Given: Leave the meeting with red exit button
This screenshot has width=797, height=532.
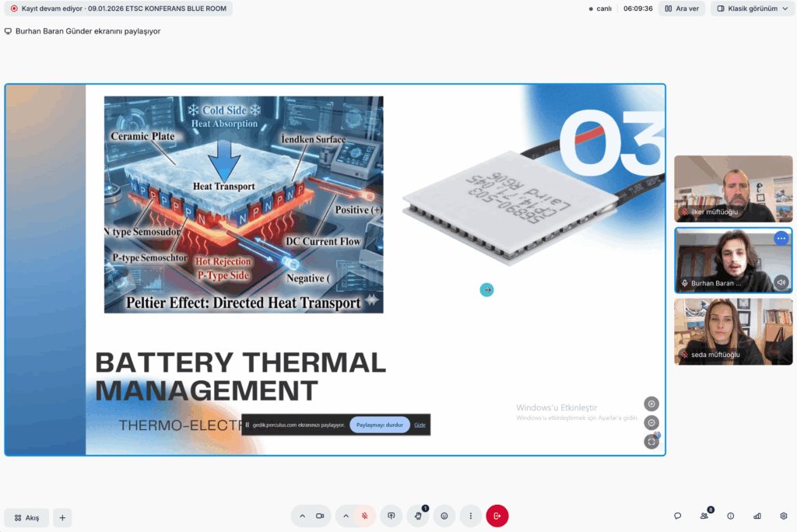Looking at the screenshot, I should [x=497, y=516].
